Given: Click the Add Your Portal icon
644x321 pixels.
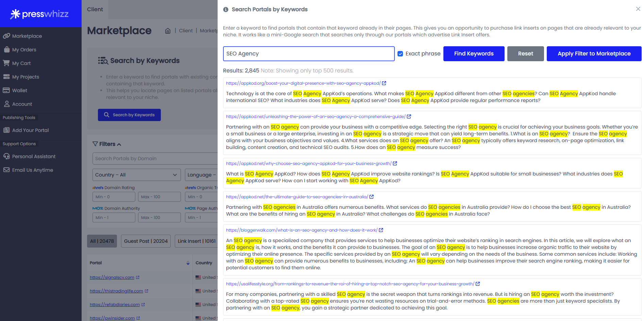Looking at the screenshot, I should point(6,130).
